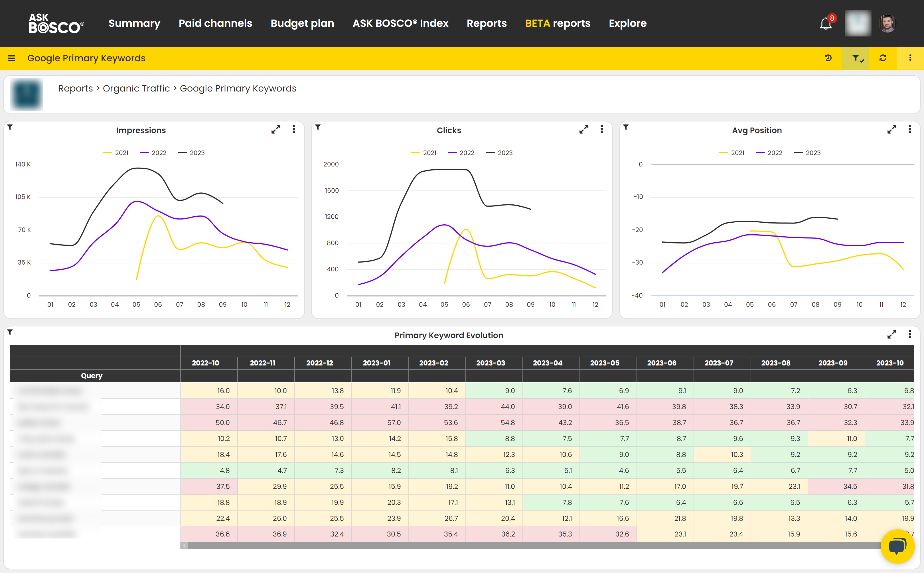Open the Clicks chart filter icon

(318, 127)
